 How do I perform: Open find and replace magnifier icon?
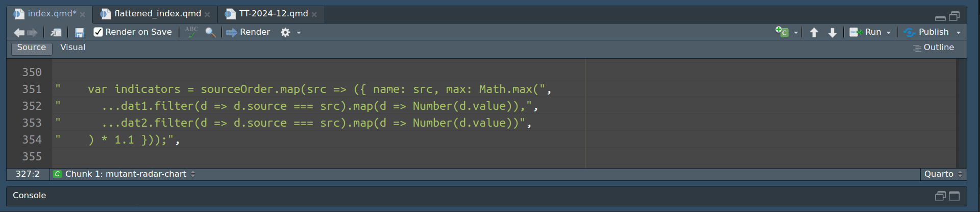click(210, 33)
